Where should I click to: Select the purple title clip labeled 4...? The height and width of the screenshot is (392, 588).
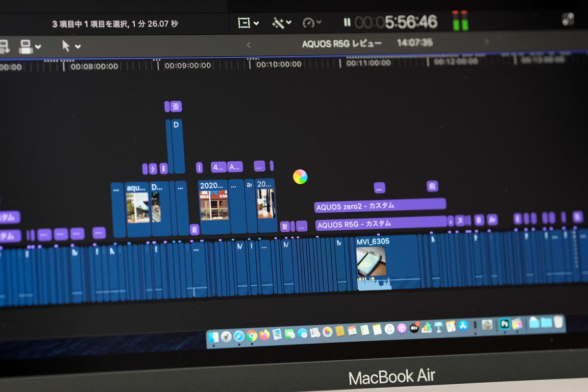click(219, 167)
